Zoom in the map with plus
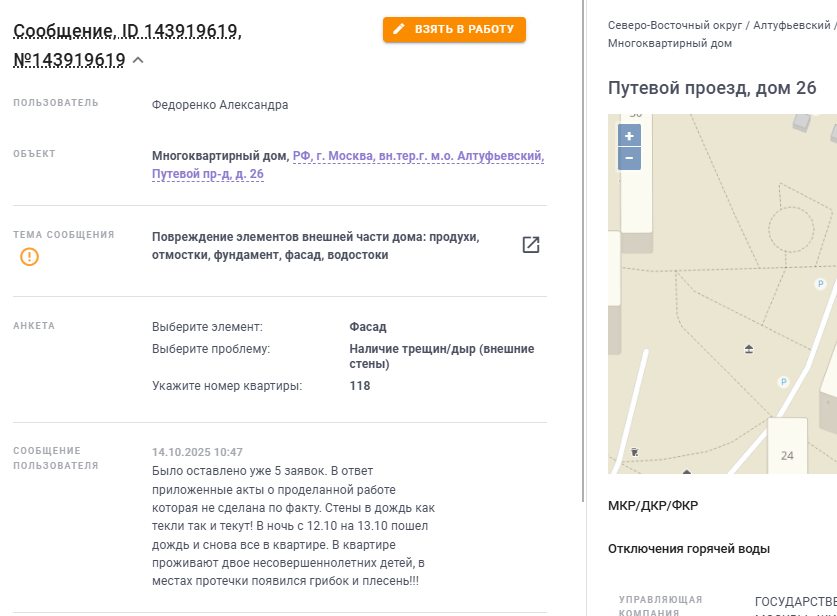 click(629, 136)
